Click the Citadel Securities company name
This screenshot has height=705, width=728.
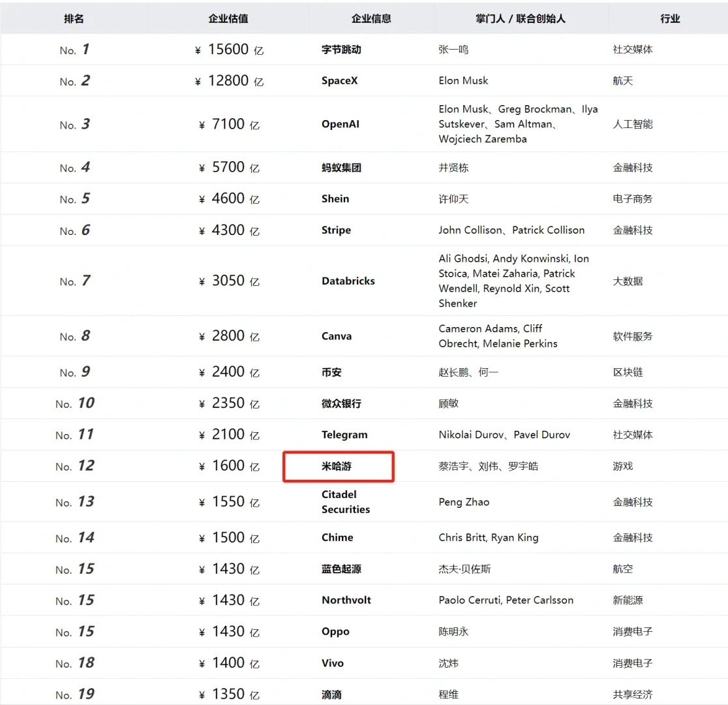(x=346, y=502)
